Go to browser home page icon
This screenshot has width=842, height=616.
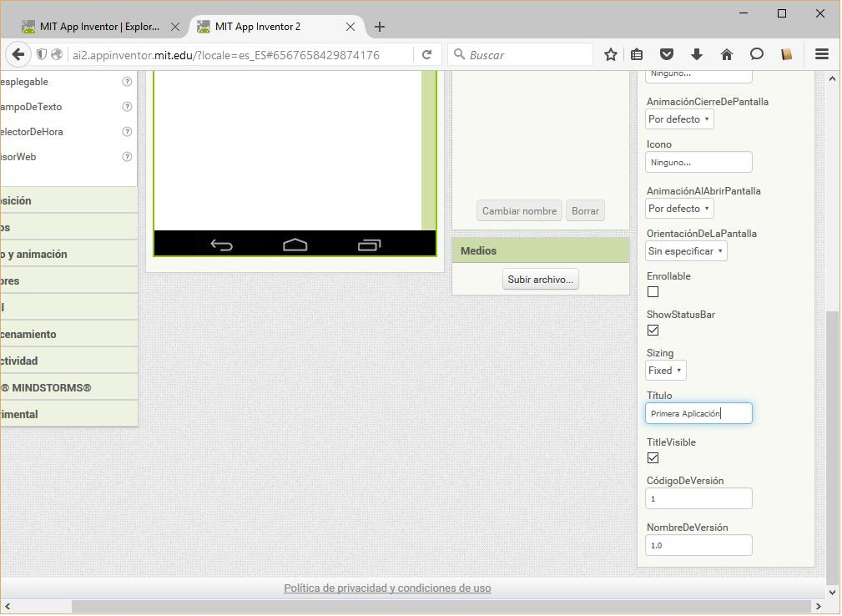(726, 54)
